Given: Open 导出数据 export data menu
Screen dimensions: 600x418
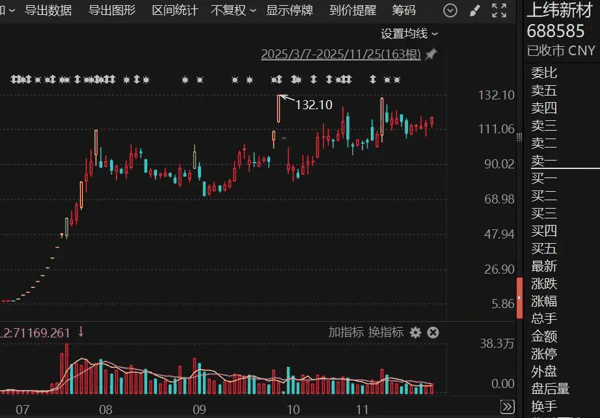Looking at the screenshot, I should click(x=48, y=11).
